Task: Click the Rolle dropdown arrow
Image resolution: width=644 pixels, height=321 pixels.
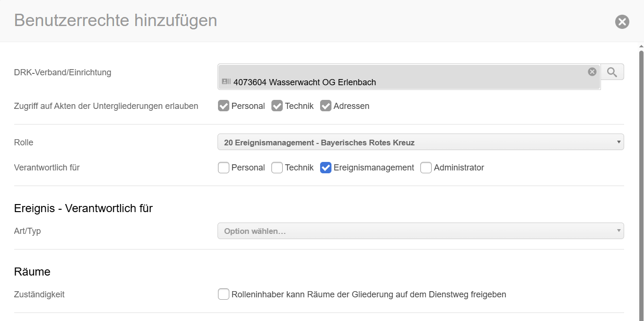Action: click(618, 142)
